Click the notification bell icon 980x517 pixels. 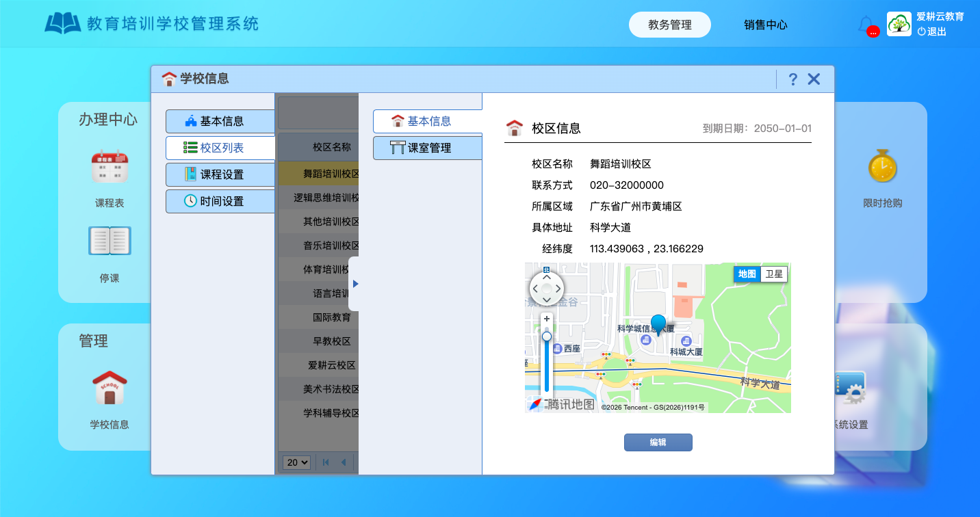865,25
